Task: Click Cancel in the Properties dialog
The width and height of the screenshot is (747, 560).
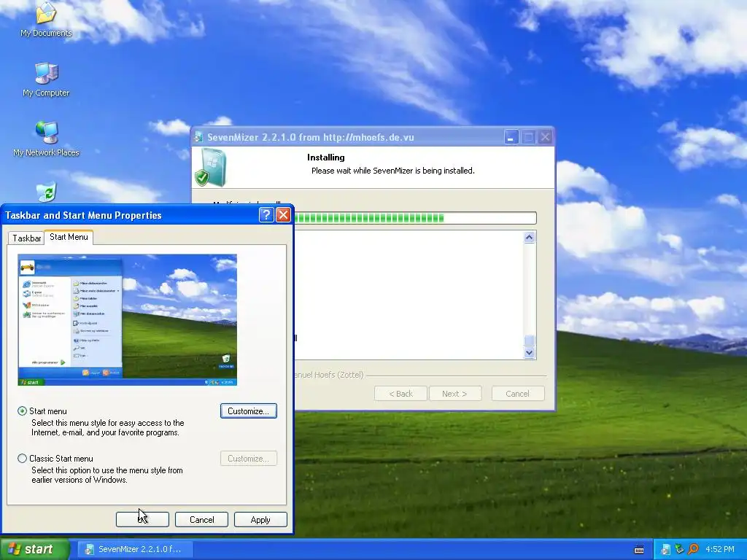Action: (x=201, y=519)
